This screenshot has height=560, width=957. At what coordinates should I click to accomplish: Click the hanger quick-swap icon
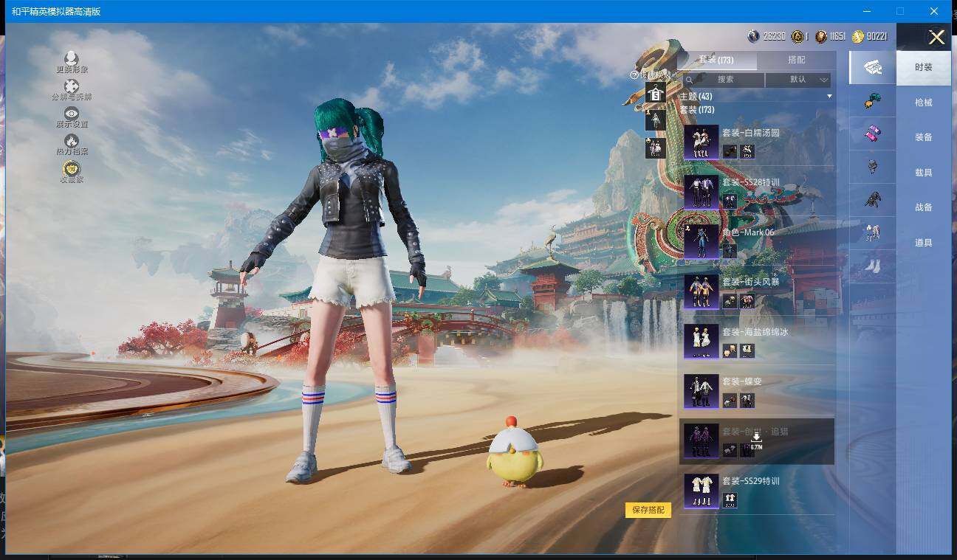tap(655, 93)
